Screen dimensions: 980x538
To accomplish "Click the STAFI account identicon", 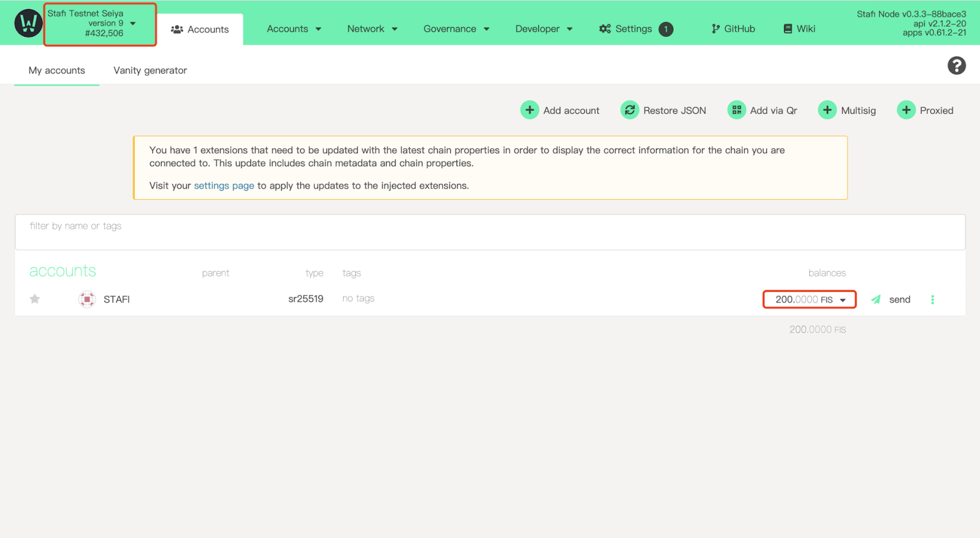I will coord(87,299).
